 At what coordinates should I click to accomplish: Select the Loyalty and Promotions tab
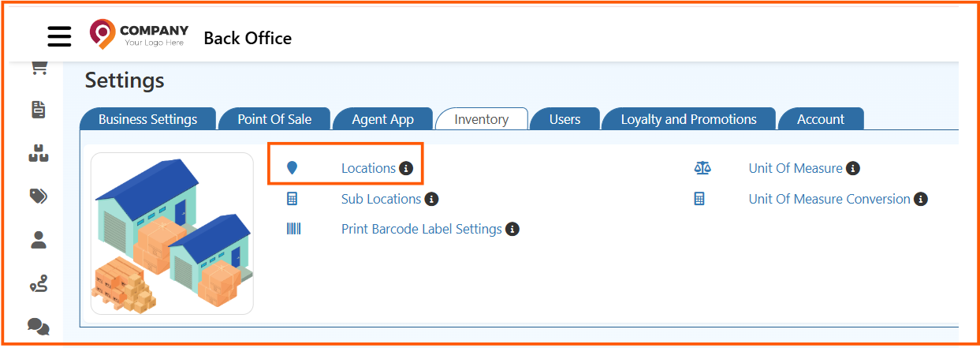click(x=688, y=119)
